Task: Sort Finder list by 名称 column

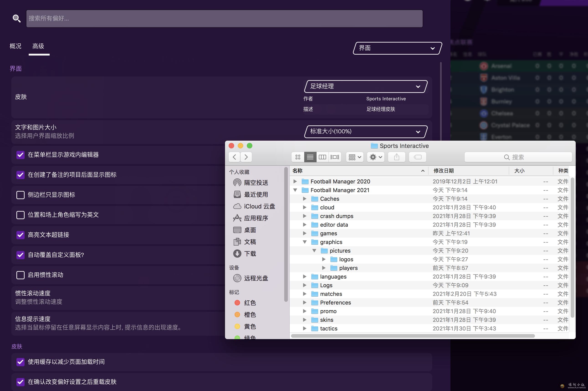Action: [359, 171]
